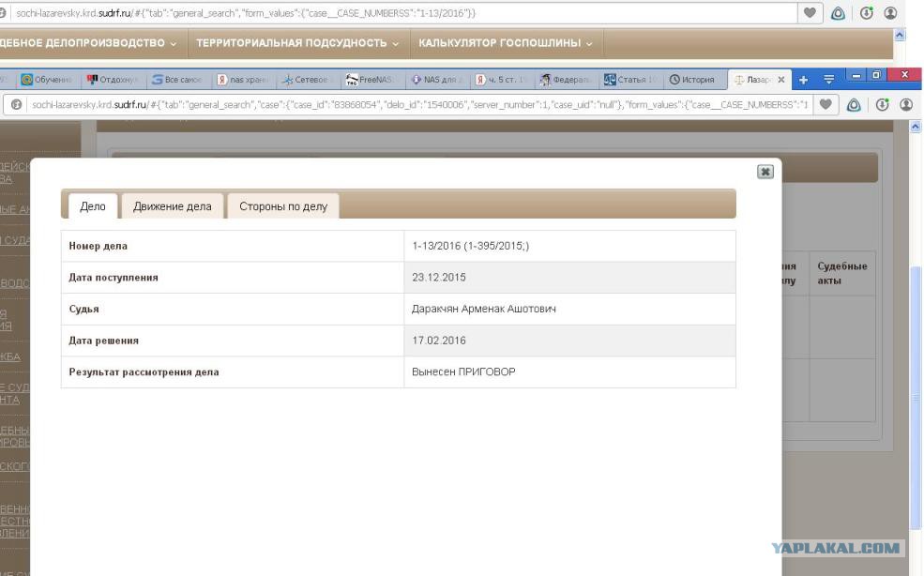Open the Дело tab
This screenshot has width=924, height=576.
pyautogui.click(x=93, y=206)
